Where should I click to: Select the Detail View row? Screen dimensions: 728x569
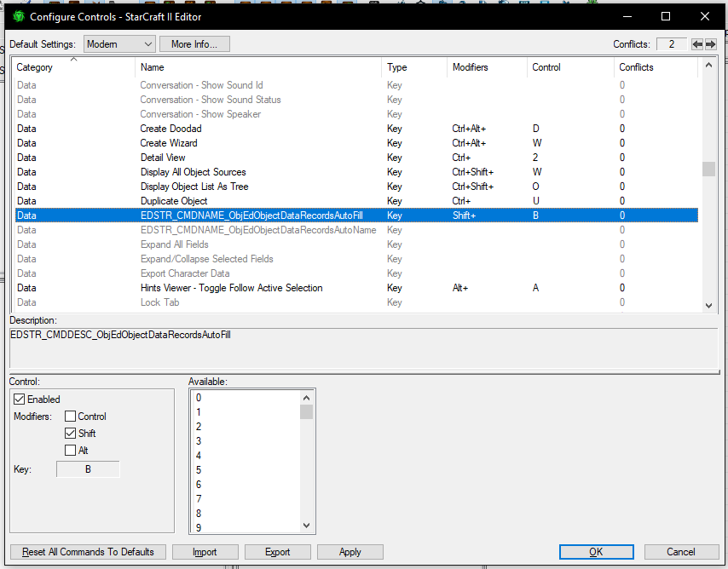point(356,158)
